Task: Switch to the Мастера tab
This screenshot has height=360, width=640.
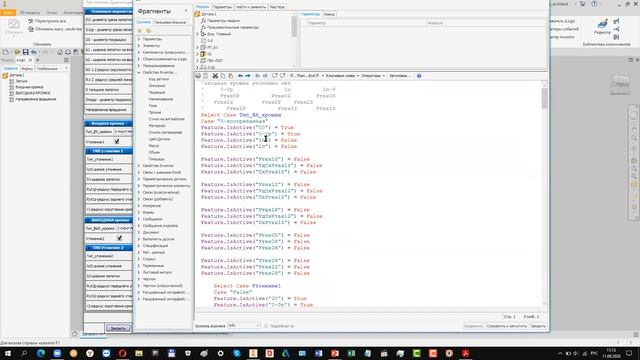Action: 278,7
